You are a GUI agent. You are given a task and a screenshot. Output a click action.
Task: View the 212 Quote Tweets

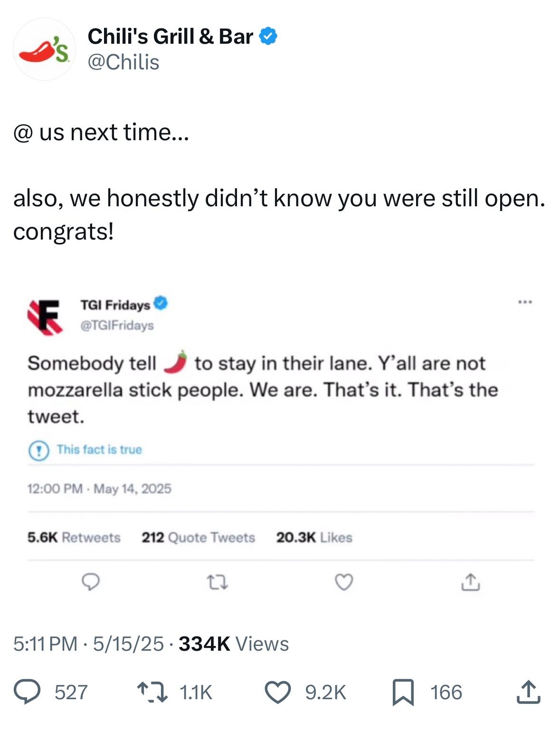pos(198,537)
